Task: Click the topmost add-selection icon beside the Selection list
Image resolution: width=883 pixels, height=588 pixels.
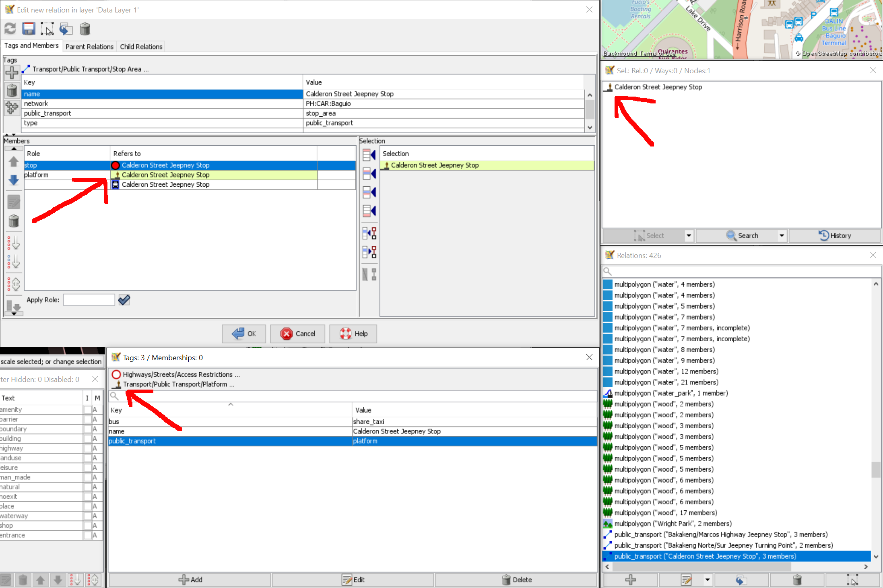Action: point(369,155)
